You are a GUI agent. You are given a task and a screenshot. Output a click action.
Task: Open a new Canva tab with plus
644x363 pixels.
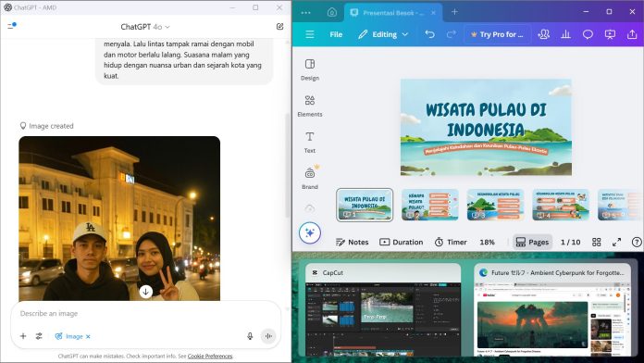(454, 12)
